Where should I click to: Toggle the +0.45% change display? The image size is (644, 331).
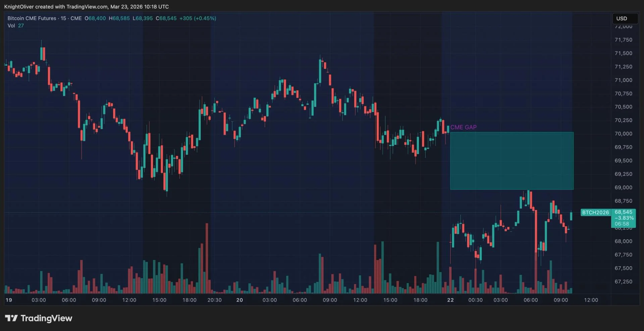pyautogui.click(x=205, y=18)
